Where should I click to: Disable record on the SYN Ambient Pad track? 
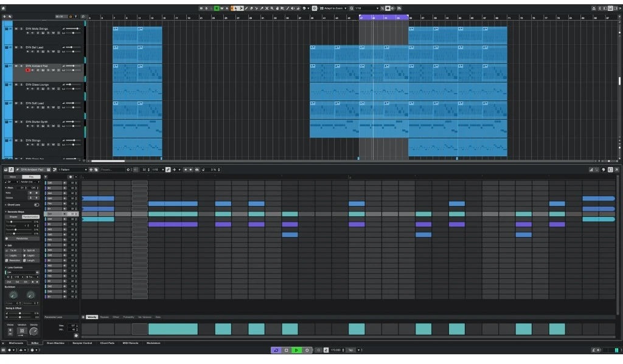click(27, 70)
